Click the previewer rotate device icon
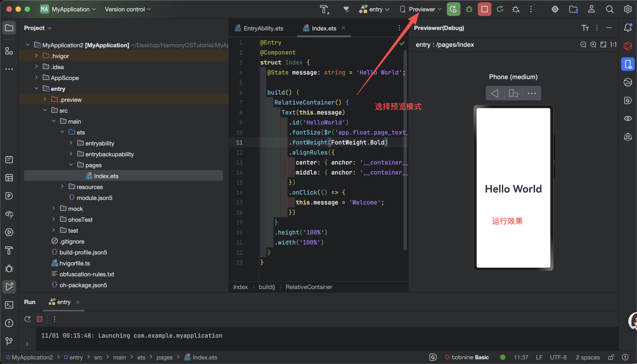 [x=513, y=94]
